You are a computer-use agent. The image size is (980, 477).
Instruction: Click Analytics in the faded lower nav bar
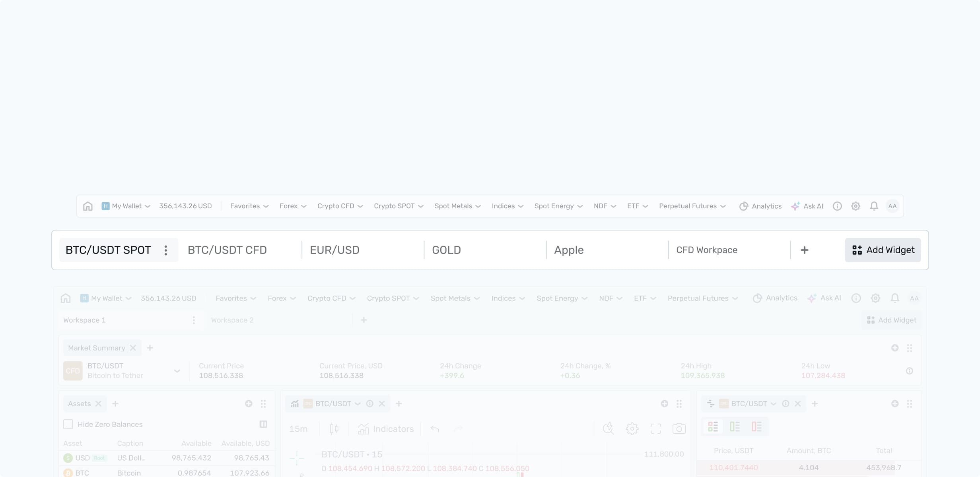coord(775,298)
